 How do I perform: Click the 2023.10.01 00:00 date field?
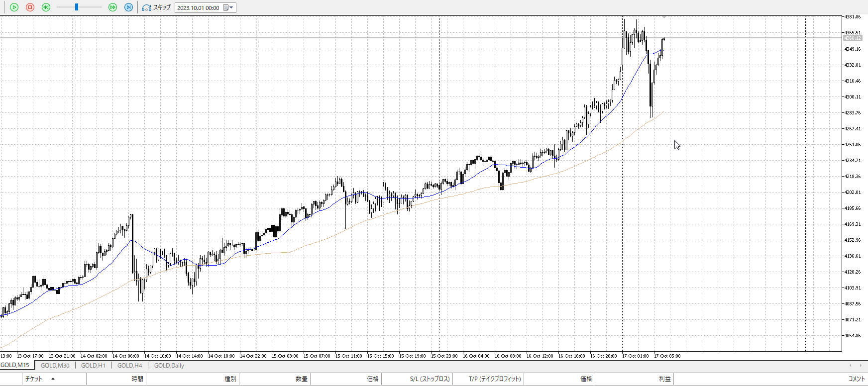click(x=198, y=8)
